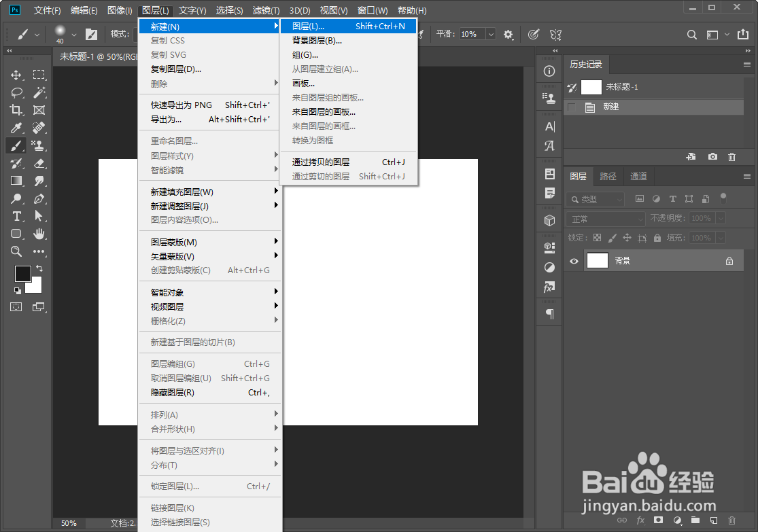Toggle lock transparent pixels
Viewport: 758px width, 532px height.
click(598, 238)
